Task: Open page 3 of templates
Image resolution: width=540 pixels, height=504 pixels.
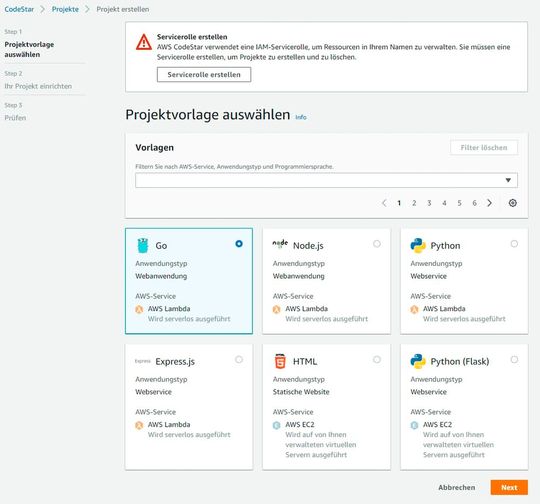Action: [429, 203]
